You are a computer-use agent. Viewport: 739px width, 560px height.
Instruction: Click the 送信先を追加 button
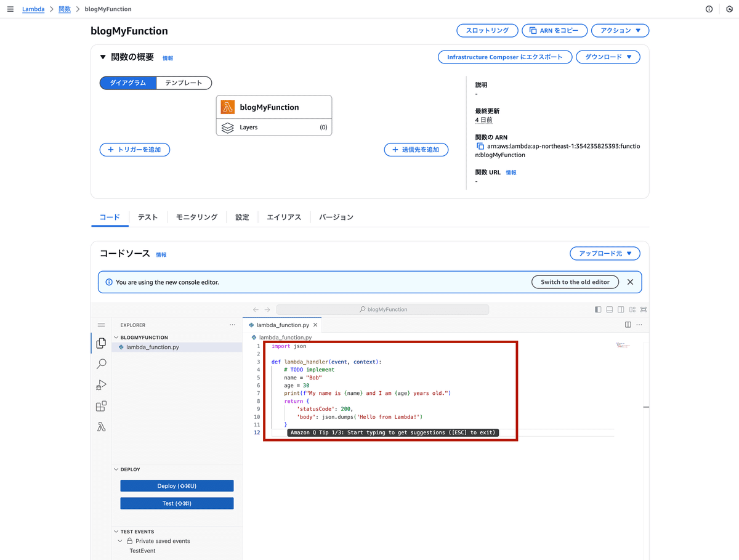tap(416, 150)
